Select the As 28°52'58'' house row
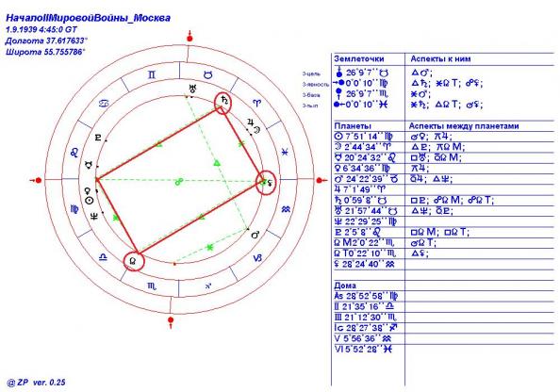This screenshot has width=560, height=392. pyautogui.click(x=366, y=296)
